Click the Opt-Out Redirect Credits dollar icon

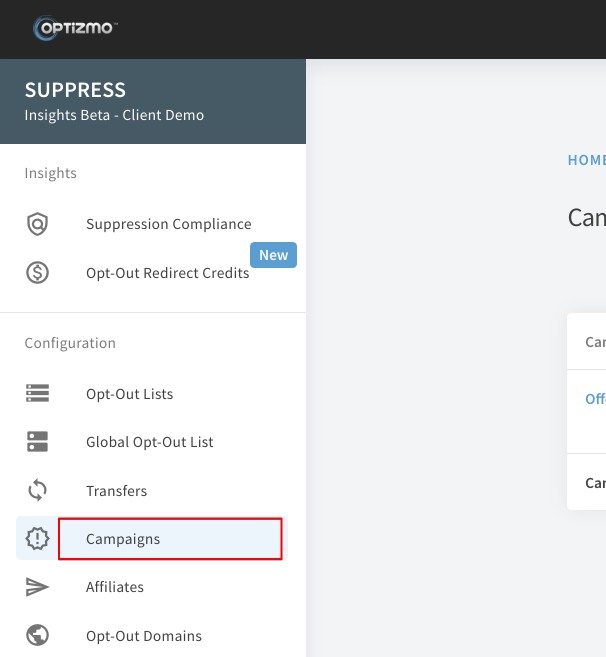37,273
